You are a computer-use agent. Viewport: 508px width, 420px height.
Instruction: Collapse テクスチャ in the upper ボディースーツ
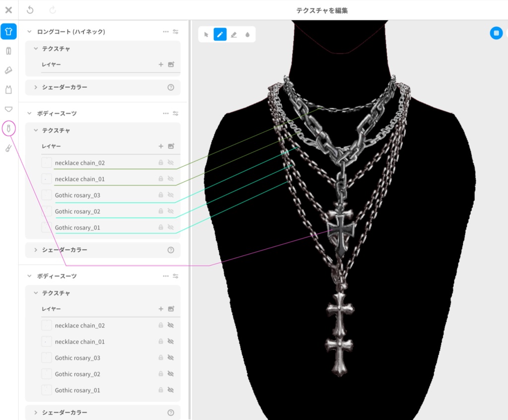pos(36,130)
